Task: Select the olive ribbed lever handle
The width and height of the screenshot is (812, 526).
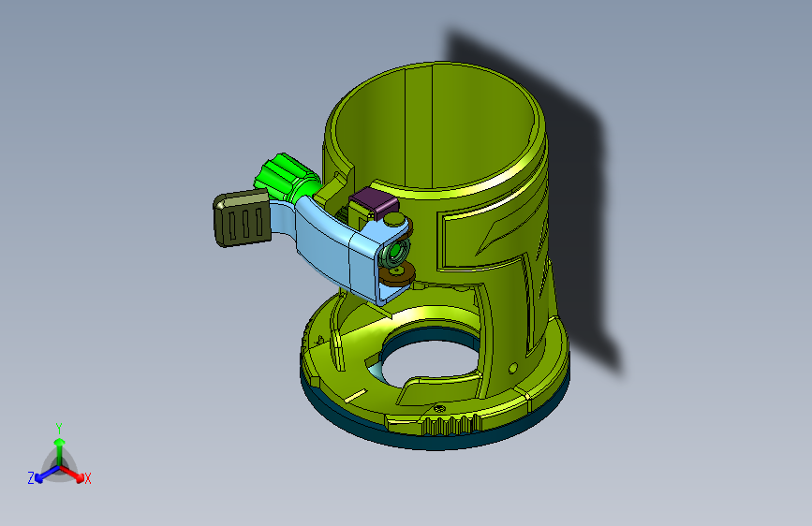Action: (x=242, y=217)
